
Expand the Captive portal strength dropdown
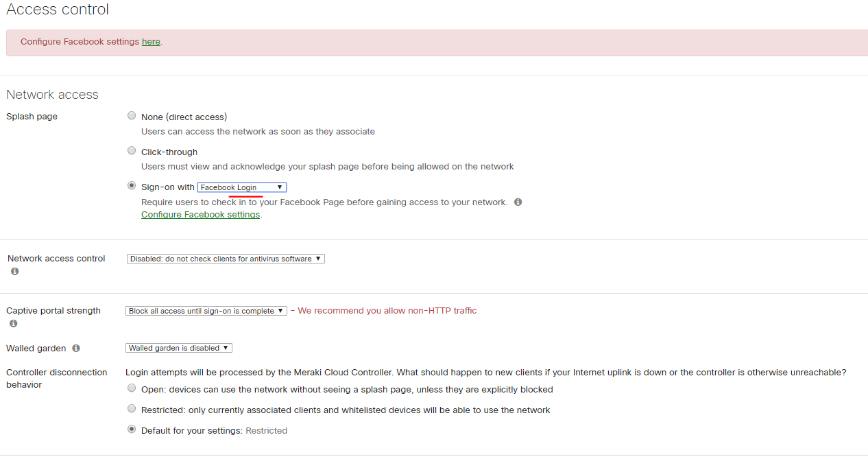(x=206, y=311)
